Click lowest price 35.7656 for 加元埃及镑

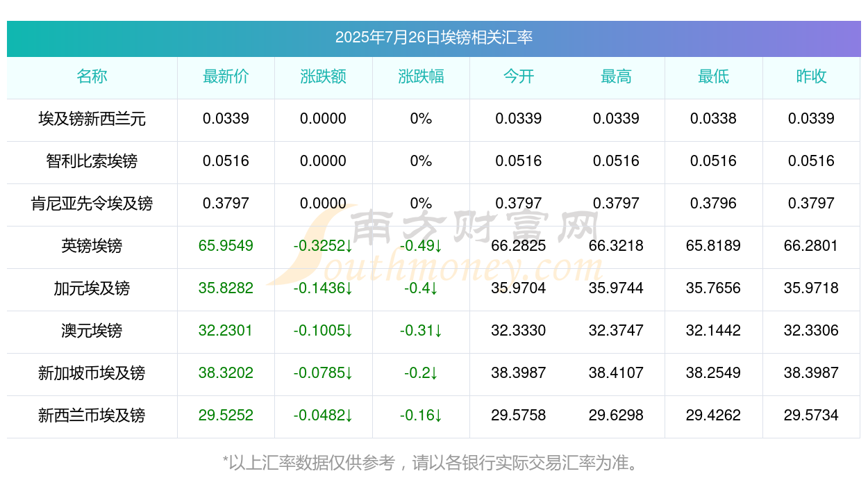pyautogui.click(x=714, y=288)
